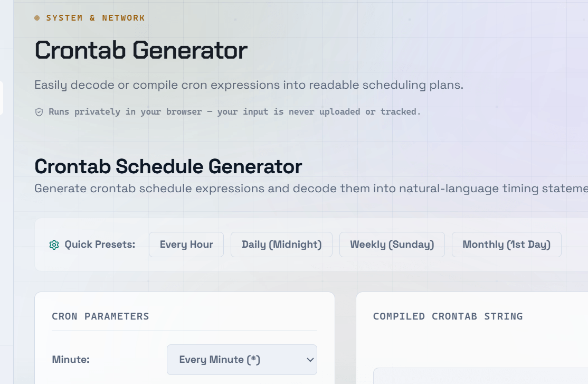Click the Quick Presets label text
Image resolution: width=588 pixels, height=384 pixels.
[100, 245]
